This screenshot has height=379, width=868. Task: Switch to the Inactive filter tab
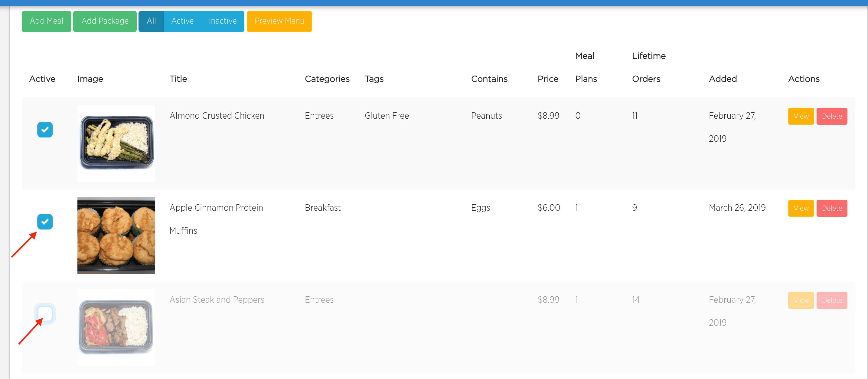tap(223, 21)
